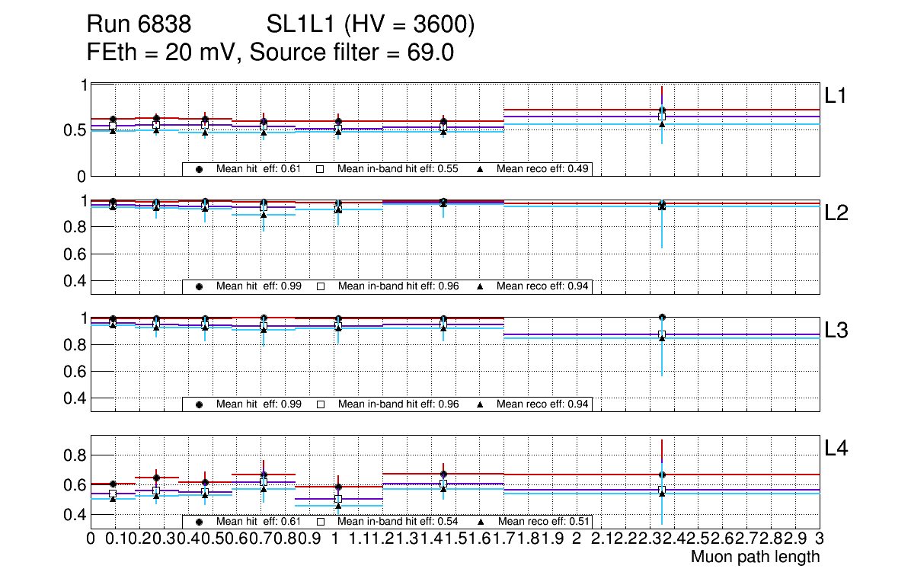Click the triangle marker in L1 legend
The width and height of the screenshot is (911, 588).
click(x=481, y=169)
